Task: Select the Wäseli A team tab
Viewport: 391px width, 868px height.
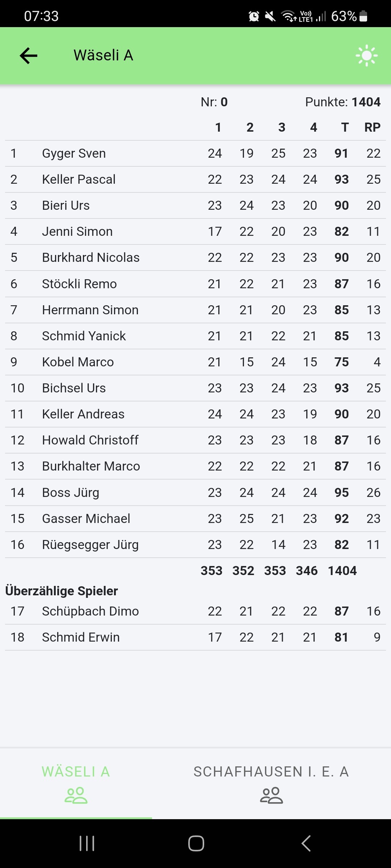Action: 76,783
